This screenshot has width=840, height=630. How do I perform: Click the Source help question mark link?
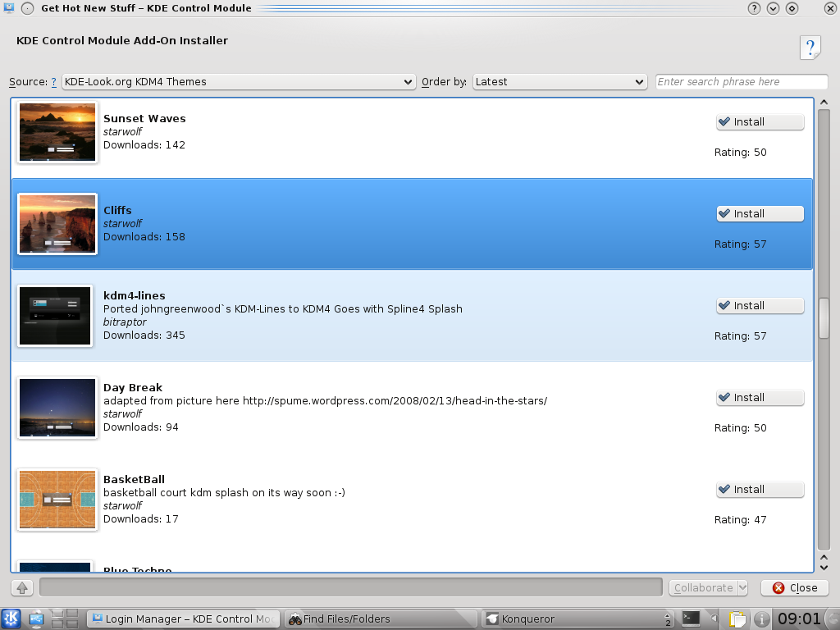[x=53, y=82]
